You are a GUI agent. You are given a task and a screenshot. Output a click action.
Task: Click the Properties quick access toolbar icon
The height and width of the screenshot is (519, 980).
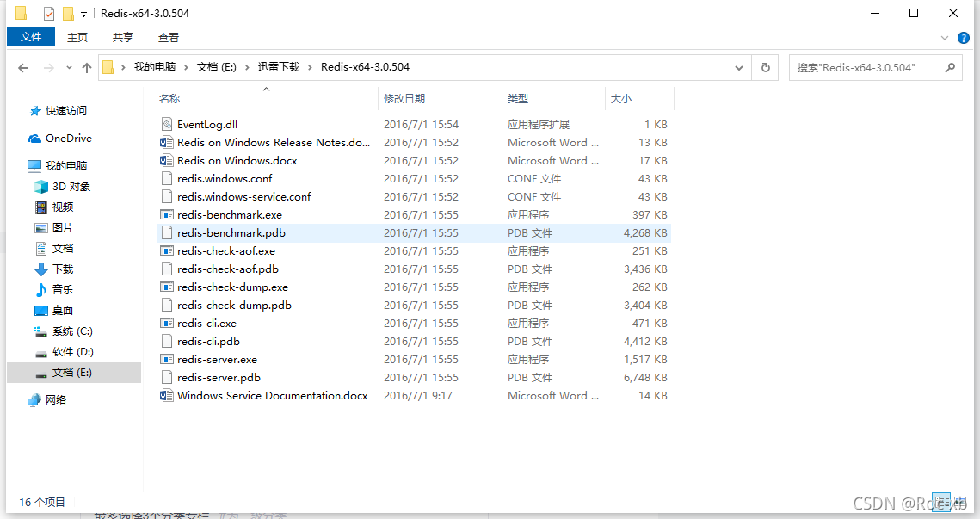49,13
